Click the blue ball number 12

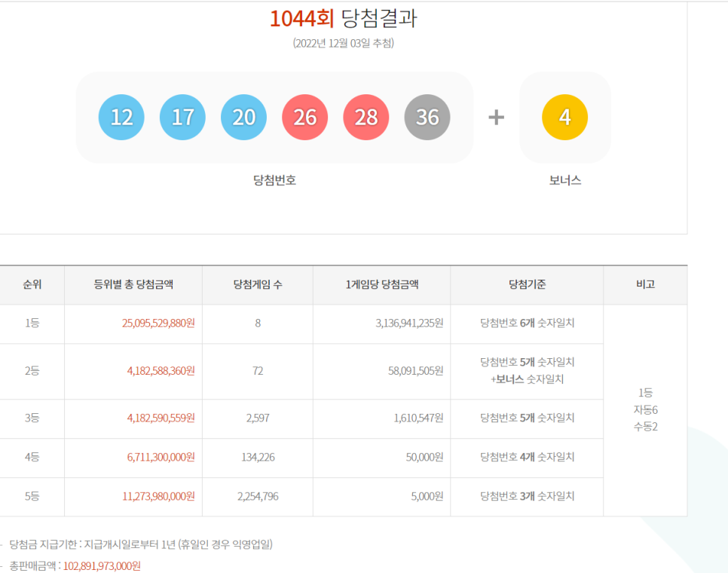point(121,117)
